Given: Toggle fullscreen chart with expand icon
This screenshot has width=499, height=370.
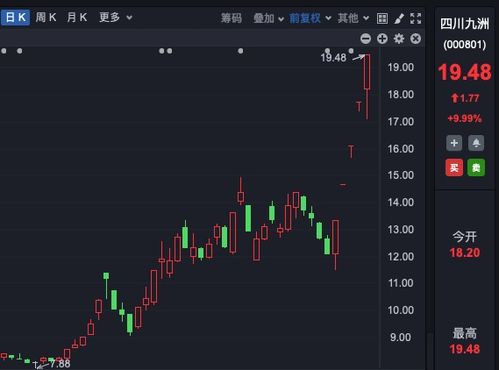Looking at the screenshot, I should tap(415, 18).
